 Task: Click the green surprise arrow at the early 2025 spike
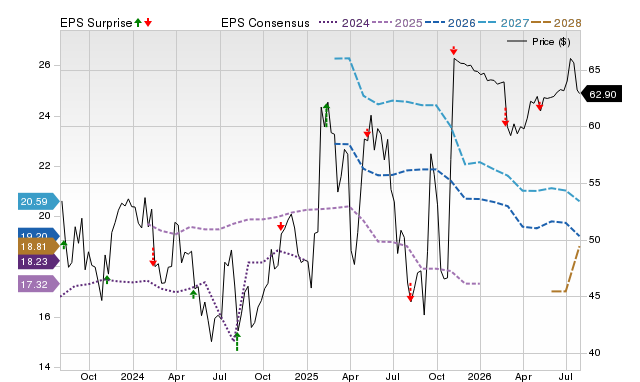[x=326, y=114]
